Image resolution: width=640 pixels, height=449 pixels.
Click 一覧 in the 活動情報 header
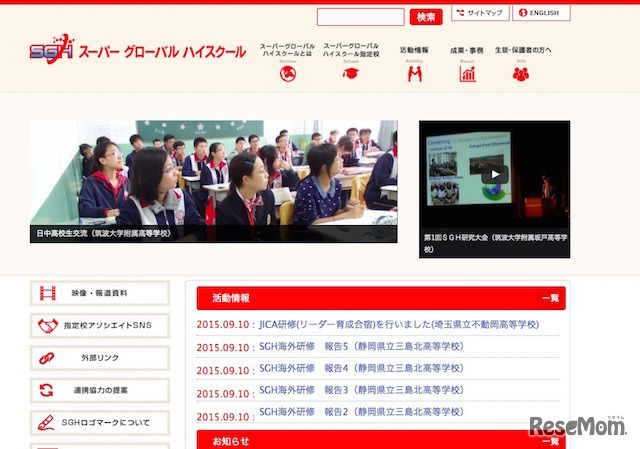coord(550,298)
